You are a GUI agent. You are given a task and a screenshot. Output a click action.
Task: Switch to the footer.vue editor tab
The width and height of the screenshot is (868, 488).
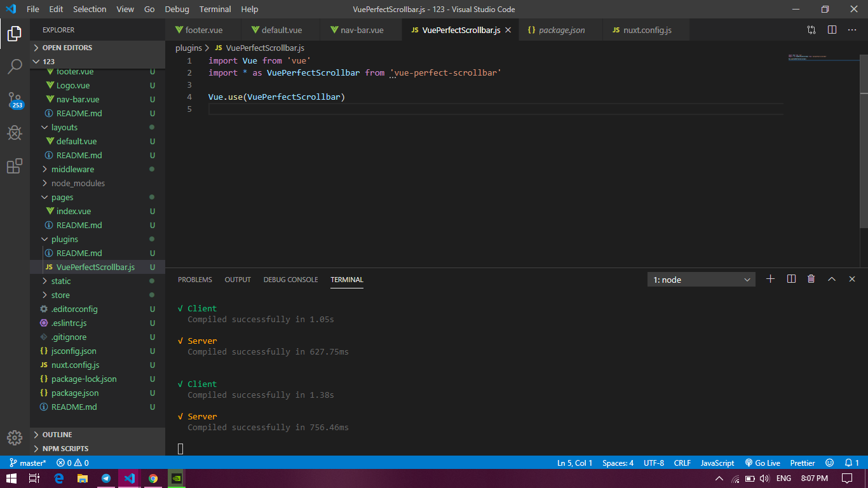tap(203, 30)
